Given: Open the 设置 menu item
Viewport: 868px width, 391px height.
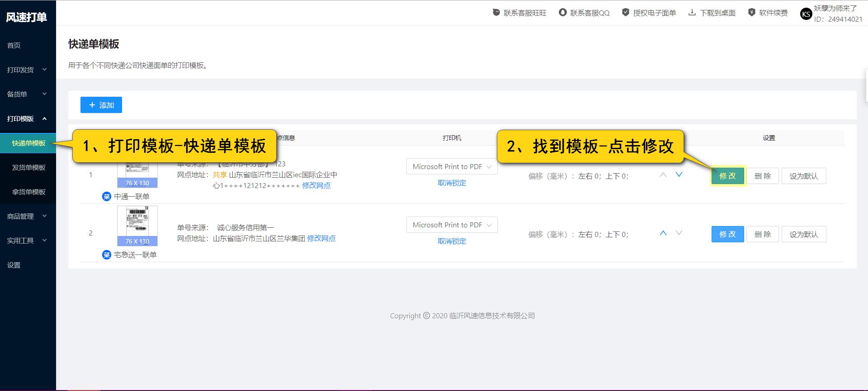Looking at the screenshot, I should (x=28, y=265).
